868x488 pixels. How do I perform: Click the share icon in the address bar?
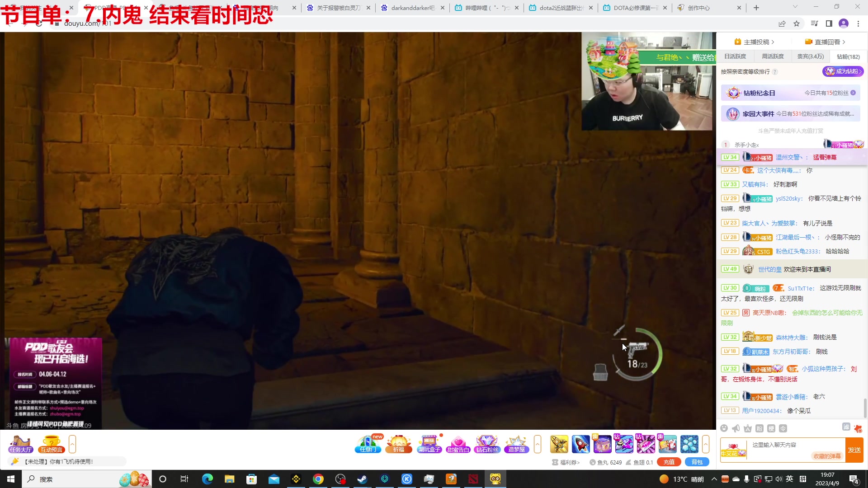click(782, 23)
